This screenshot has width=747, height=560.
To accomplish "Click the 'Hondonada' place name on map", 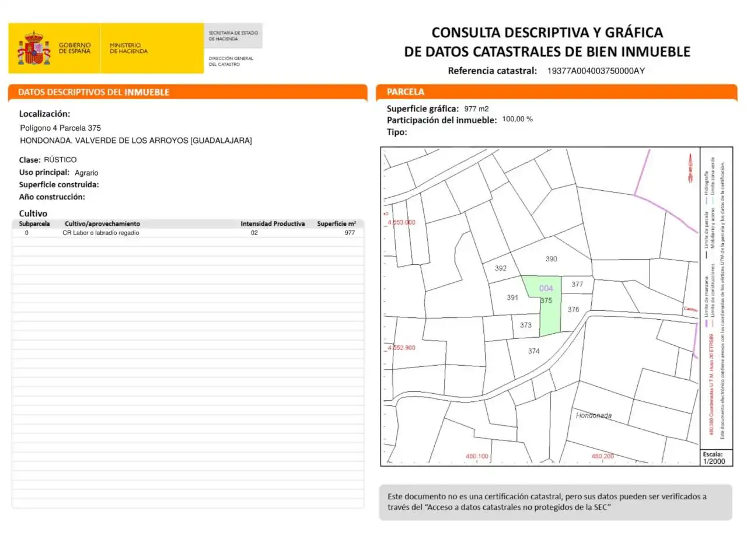I will pos(594,415).
